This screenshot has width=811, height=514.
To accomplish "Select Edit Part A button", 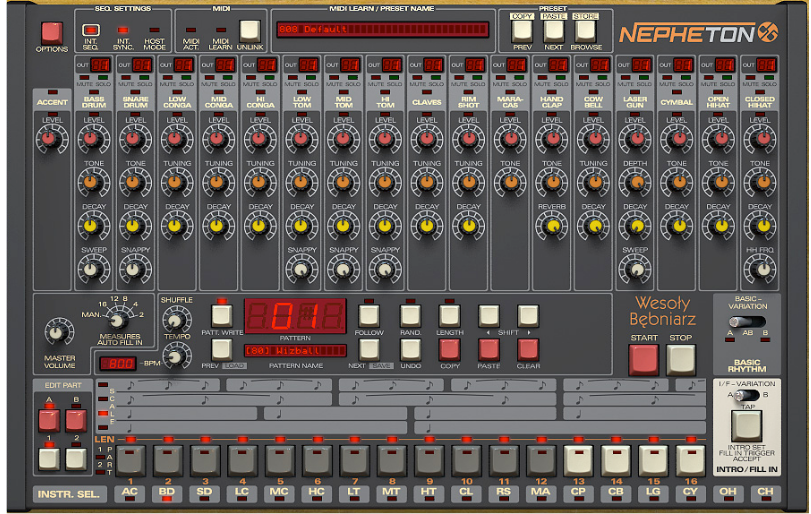I will (x=49, y=421).
